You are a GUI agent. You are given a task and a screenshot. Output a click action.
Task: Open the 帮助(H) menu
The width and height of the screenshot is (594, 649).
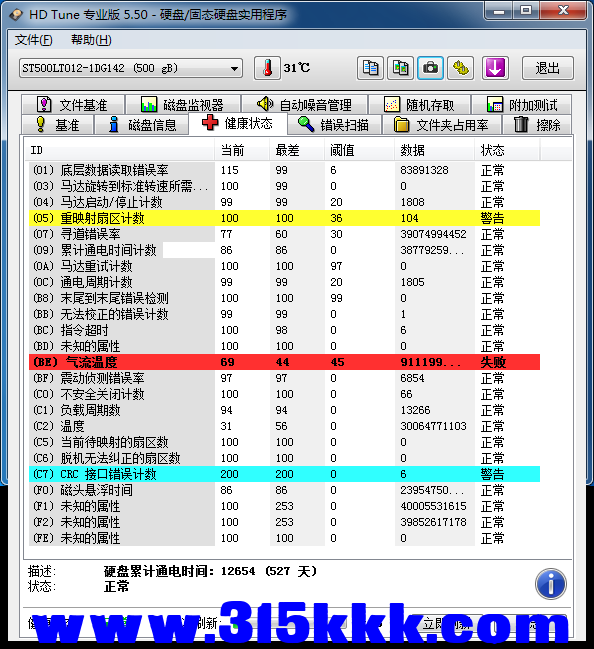(91, 40)
